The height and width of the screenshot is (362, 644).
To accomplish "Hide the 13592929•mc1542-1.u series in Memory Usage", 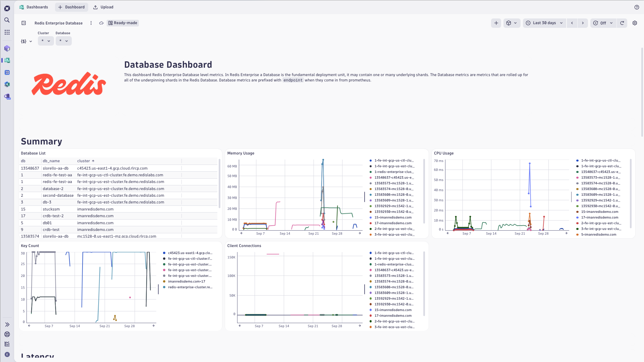I will pos(393,206).
